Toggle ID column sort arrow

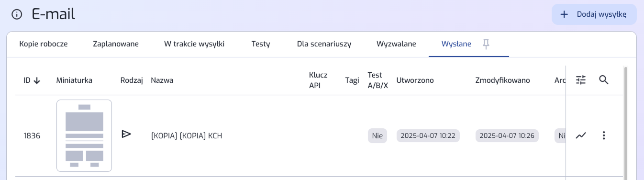point(37,81)
